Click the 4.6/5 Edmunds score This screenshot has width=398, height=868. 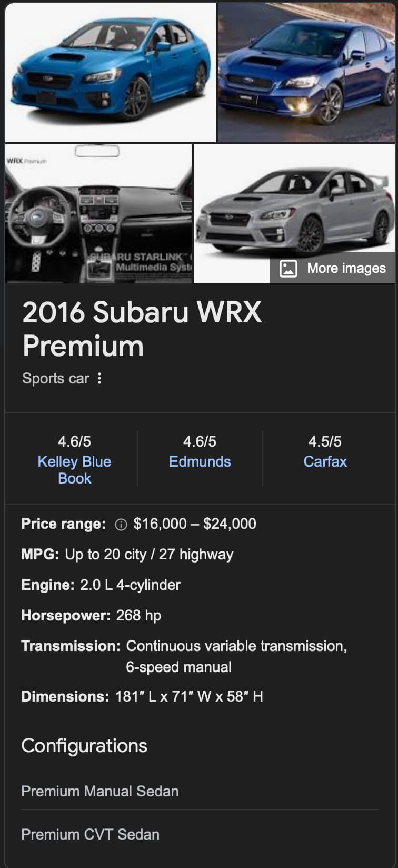point(200,441)
